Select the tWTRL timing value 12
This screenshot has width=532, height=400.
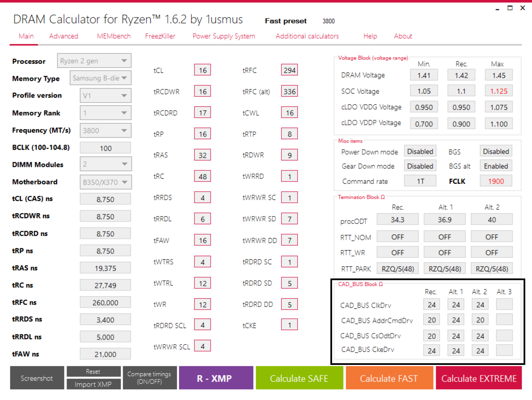pyautogui.click(x=203, y=283)
